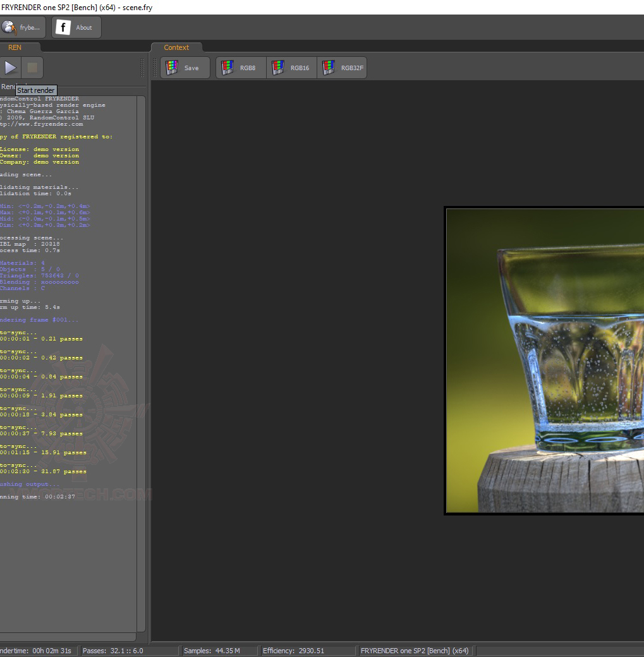This screenshot has width=644, height=657.
Task: Click the 'rendering frame #001' log line
Action: tap(39, 320)
